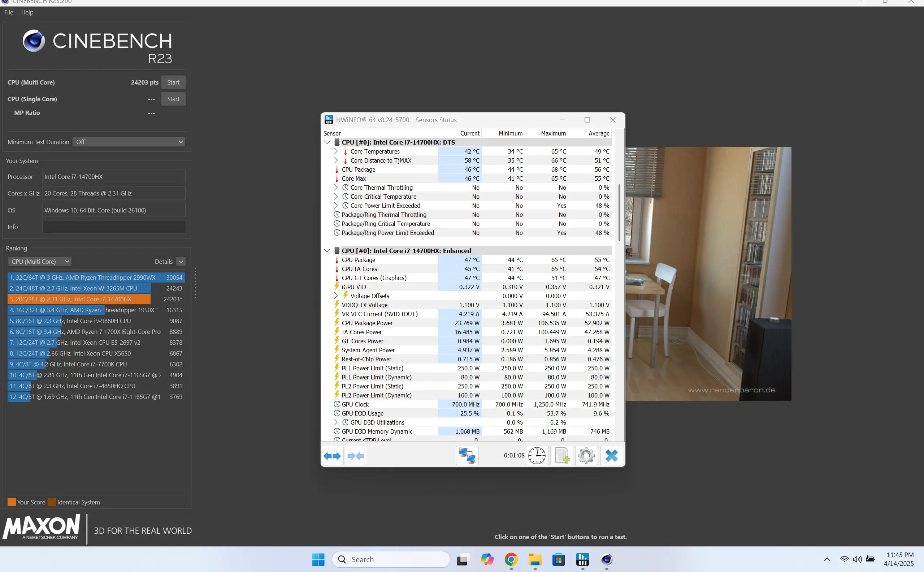This screenshot has height=572, width=924.
Task: Click HWiNFO collapse arrows button
Action: pyautogui.click(x=355, y=456)
